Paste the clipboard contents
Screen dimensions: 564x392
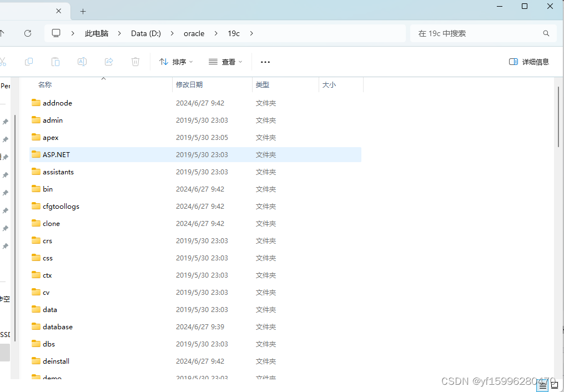pyautogui.click(x=56, y=62)
